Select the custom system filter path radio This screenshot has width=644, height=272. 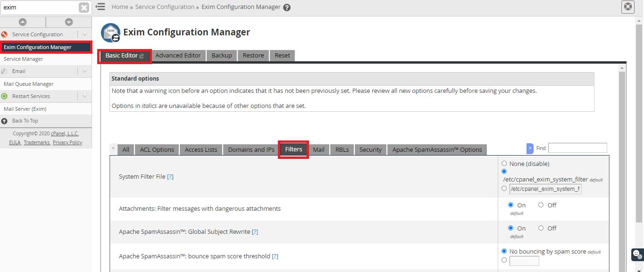point(504,189)
